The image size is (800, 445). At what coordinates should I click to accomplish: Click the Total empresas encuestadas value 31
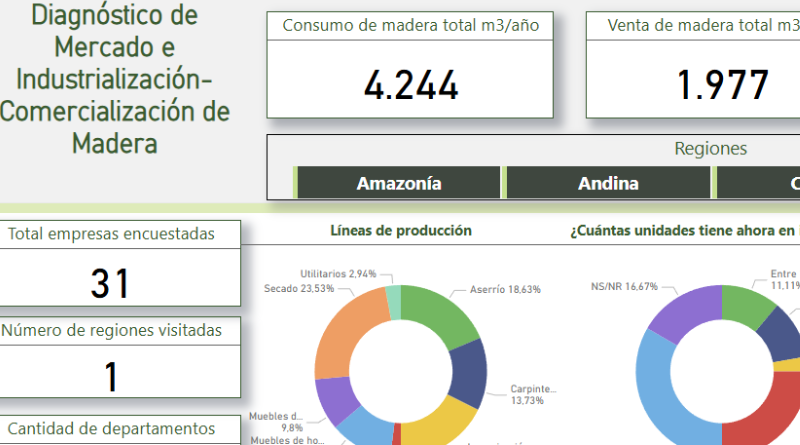click(x=111, y=283)
